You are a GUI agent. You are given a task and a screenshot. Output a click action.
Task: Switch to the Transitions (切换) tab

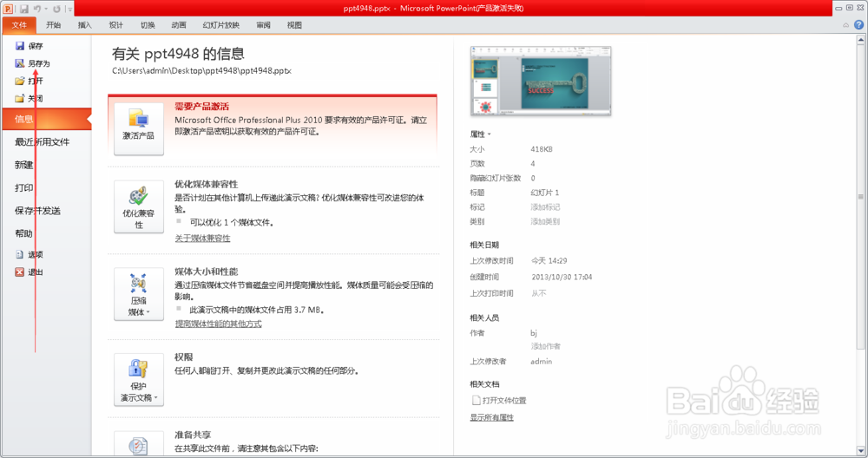(x=148, y=25)
